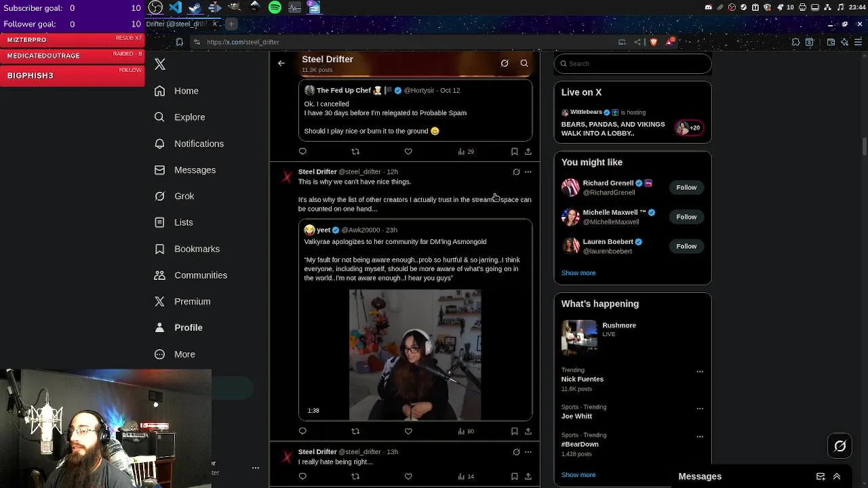Bookmark the post with 14 views
The width and height of the screenshot is (868, 488).
coord(514,476)
